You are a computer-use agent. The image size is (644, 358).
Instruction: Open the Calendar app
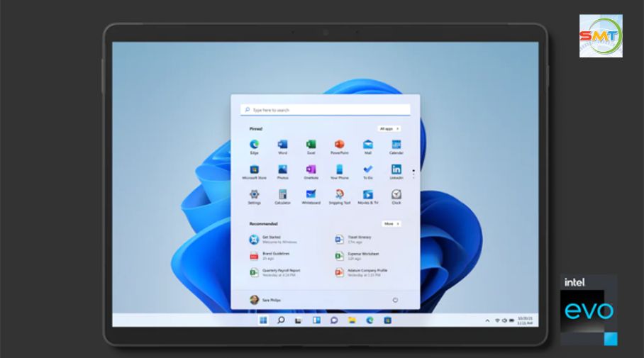click(396, 147)
